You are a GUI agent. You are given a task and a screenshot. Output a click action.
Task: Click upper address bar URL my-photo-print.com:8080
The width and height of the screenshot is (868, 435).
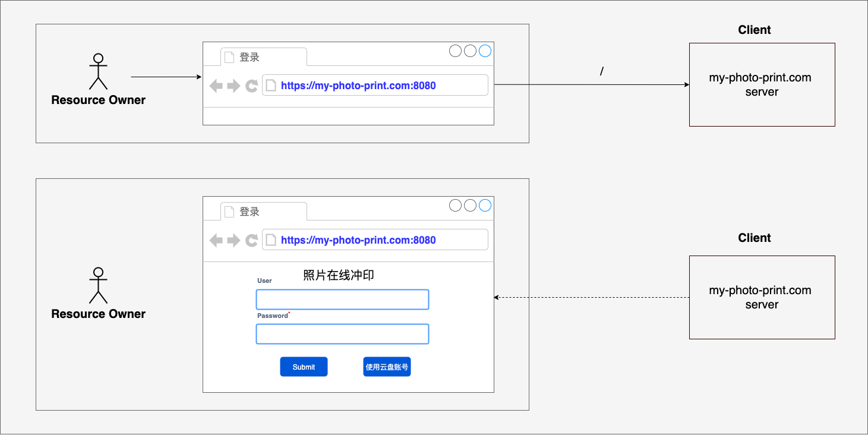(x=358, y=86)
